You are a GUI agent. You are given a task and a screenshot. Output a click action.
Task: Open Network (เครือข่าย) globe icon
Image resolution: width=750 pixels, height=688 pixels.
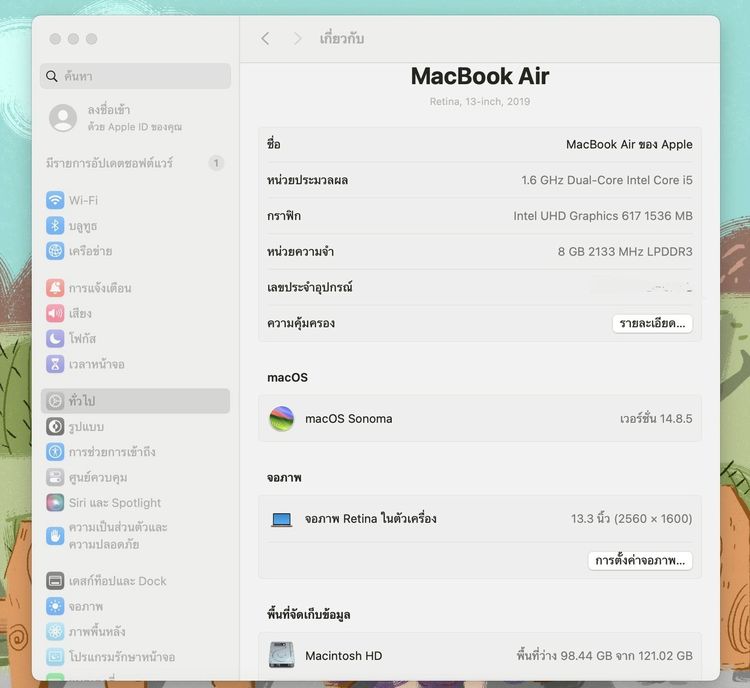[x=55, y=251]
